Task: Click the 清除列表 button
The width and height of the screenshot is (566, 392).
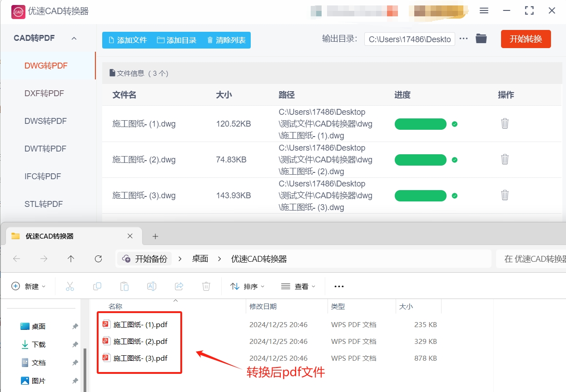Action: (226, 40)
